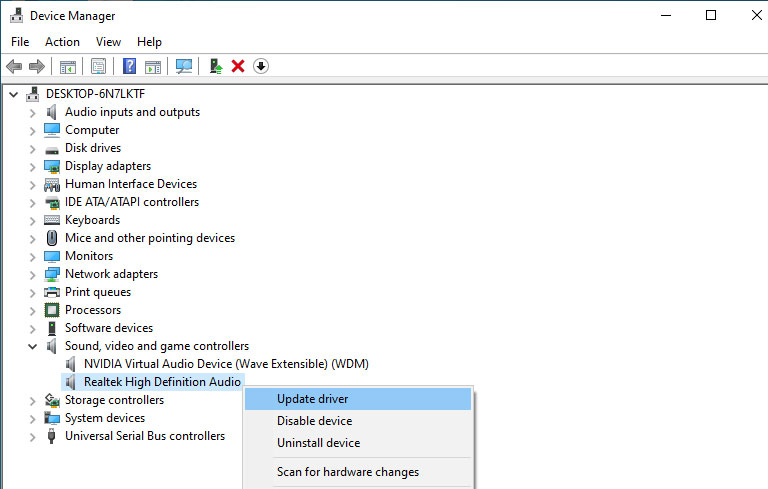Viewport: 768px width, 489px height.
Task: Expand the Computer category chevron
Action: click(x=32, y=131)
